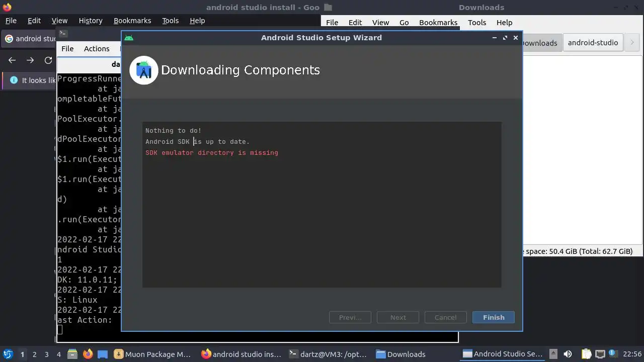Image resolution: width=644 pixels, height=362 pixels.
Task: Switch to Muon Package Manager taskbar entry
Action: click(x=153, y=354)
